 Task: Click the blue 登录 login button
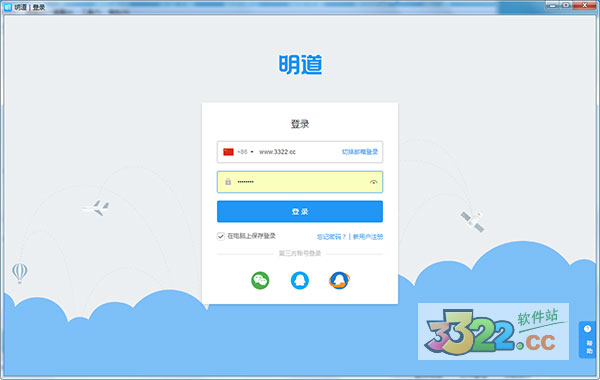click(300, 211)
